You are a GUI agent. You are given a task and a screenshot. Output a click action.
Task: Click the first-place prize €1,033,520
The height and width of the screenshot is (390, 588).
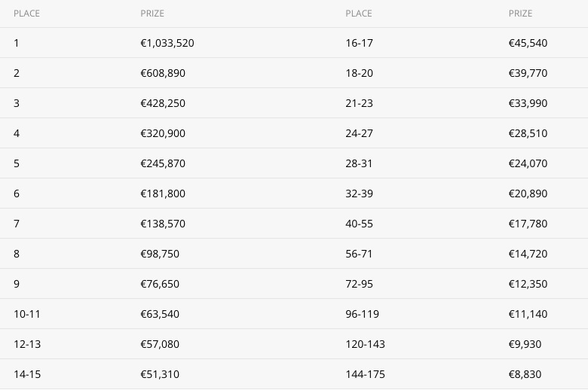pyautogui.click(x=167, y=43)
